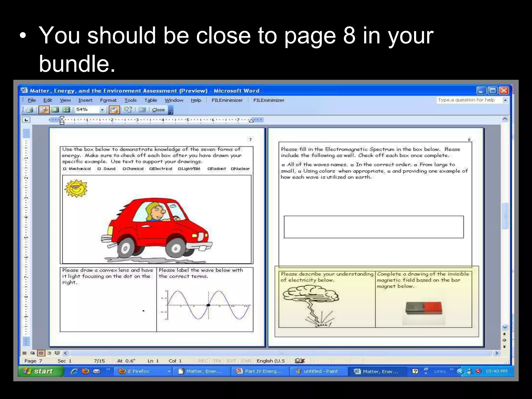Open the View menu
This screenshot has height=399, width=532.
65,100
